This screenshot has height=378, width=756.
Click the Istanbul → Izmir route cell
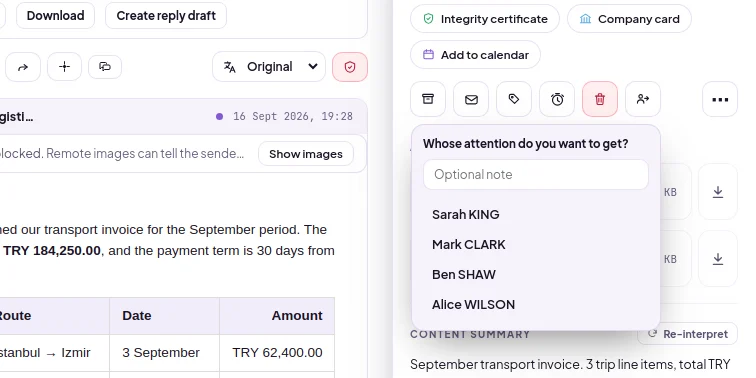pos(54,353)
